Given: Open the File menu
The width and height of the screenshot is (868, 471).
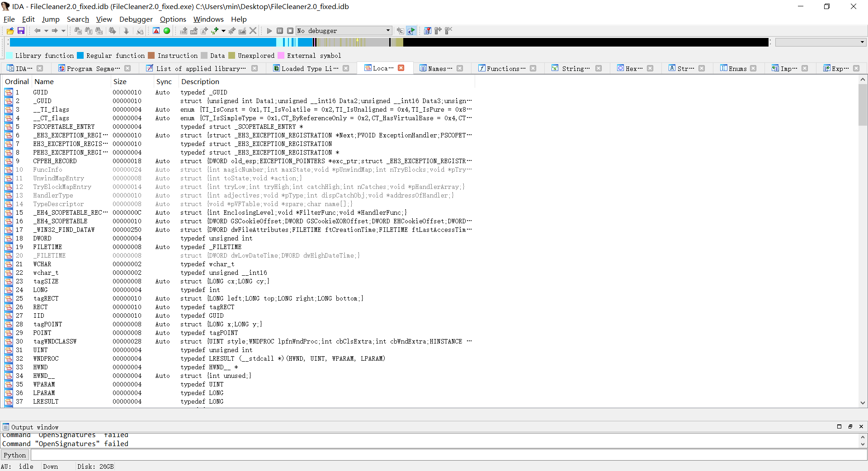Looking at the screenshot, I should point(9,19).
